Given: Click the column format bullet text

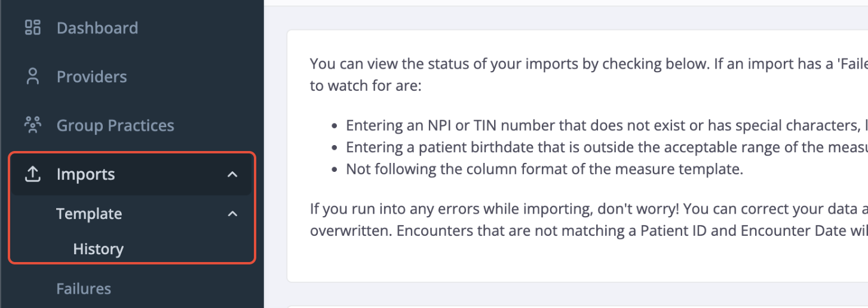Looking at the screenshot, I should coord(545,169).
